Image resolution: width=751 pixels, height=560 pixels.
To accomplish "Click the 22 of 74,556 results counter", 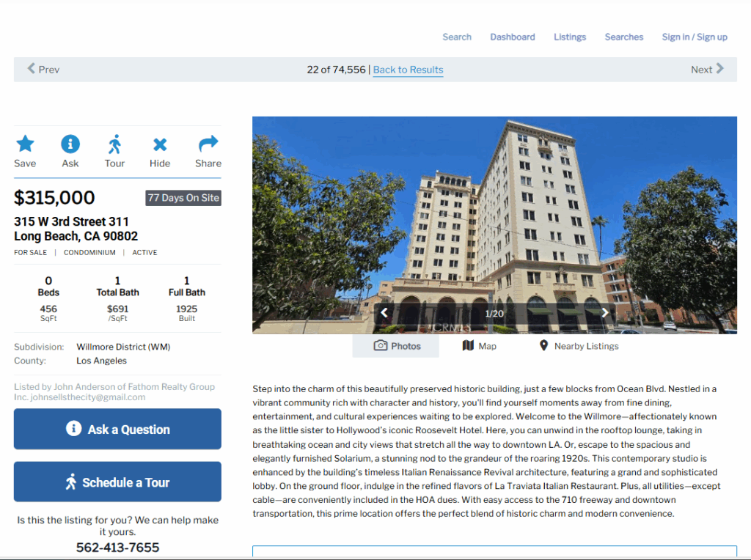I will tap(336, 70).
